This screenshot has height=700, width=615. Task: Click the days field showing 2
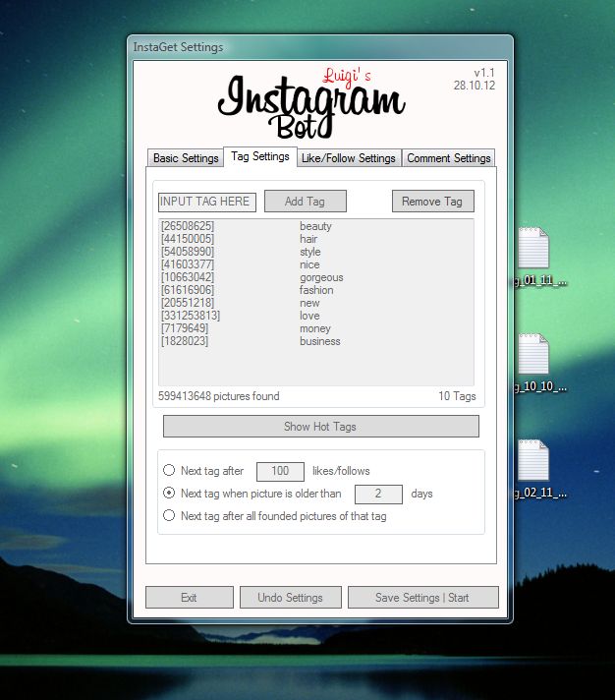click(377, 494)
